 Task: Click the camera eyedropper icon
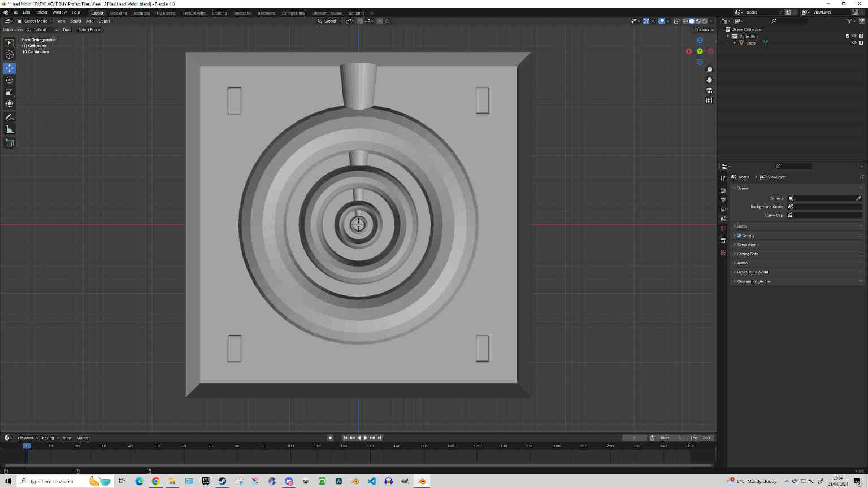click(x=858, y=198)
